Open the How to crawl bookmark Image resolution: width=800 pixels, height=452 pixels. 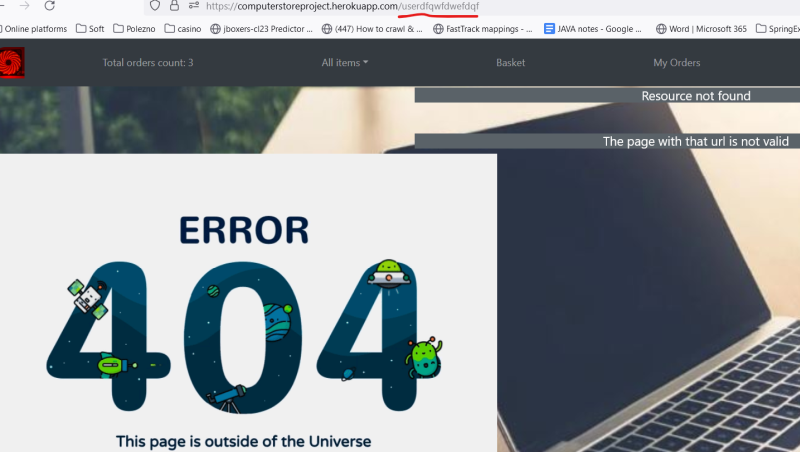click(372, 29)
